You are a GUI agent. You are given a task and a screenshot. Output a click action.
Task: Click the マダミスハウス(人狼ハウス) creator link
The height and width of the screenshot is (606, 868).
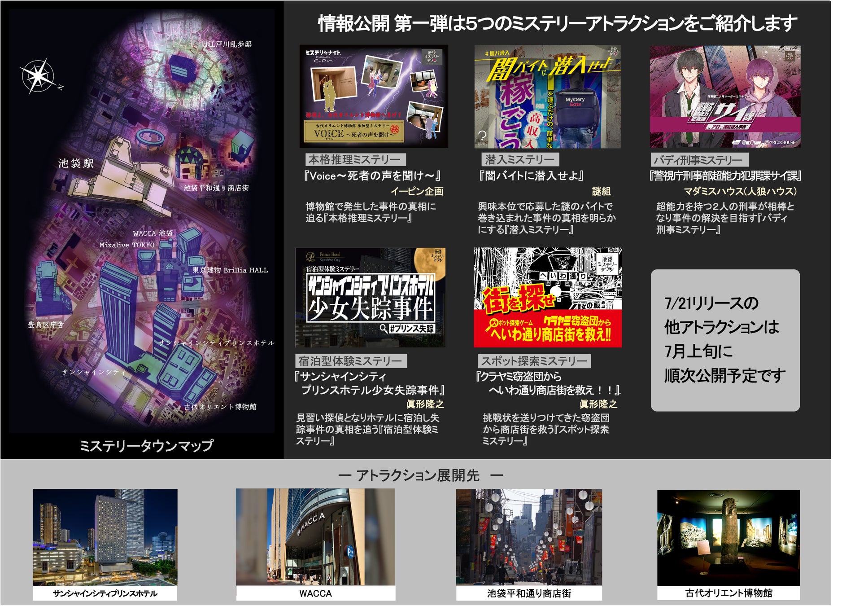[x=740, y=191]
